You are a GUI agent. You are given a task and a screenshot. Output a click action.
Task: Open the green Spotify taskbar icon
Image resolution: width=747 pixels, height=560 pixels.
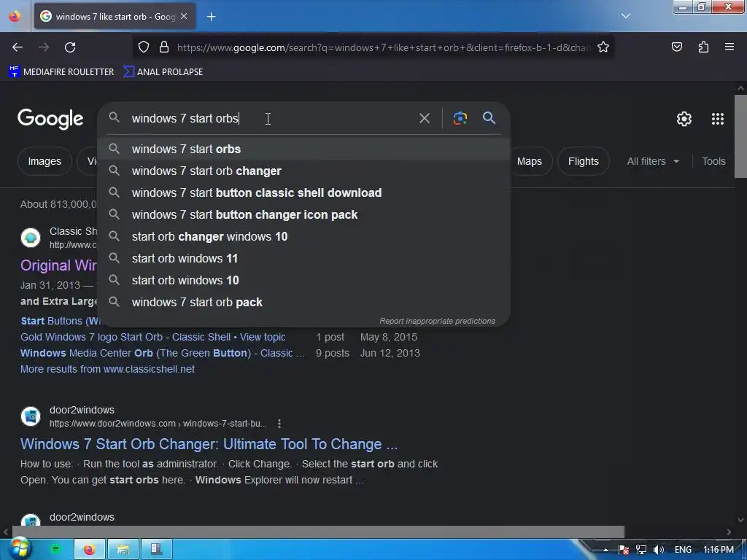[55, 549]
